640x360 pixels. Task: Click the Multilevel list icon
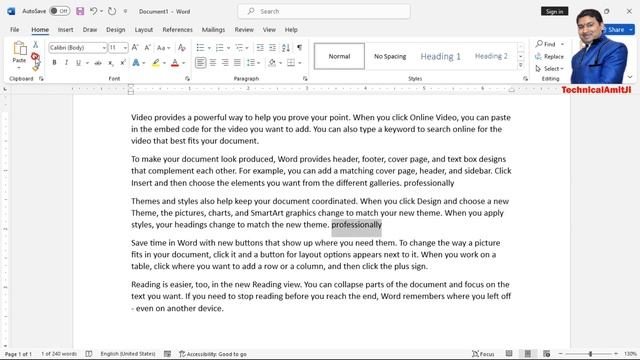239,48
